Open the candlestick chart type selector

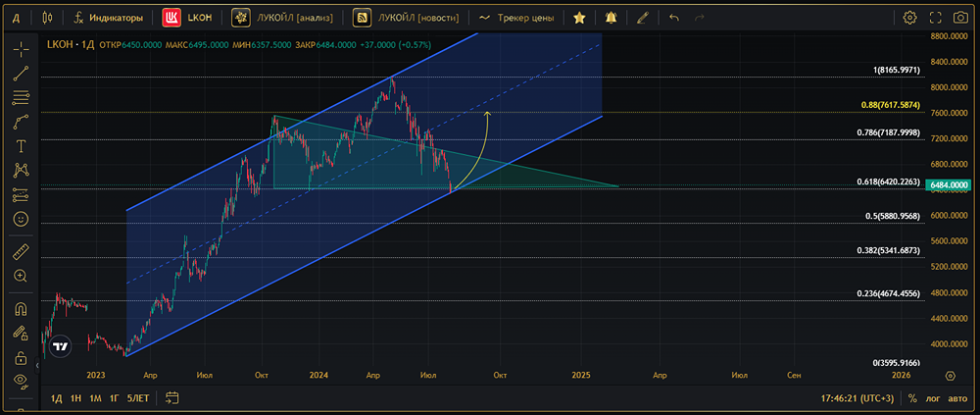(47, 18)
